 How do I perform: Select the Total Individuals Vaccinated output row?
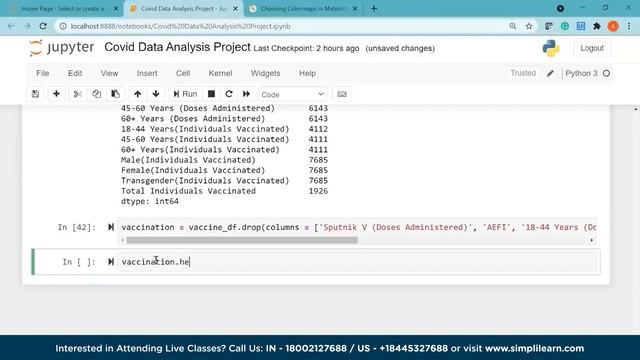pyautogui.click(x=224, y=191)
